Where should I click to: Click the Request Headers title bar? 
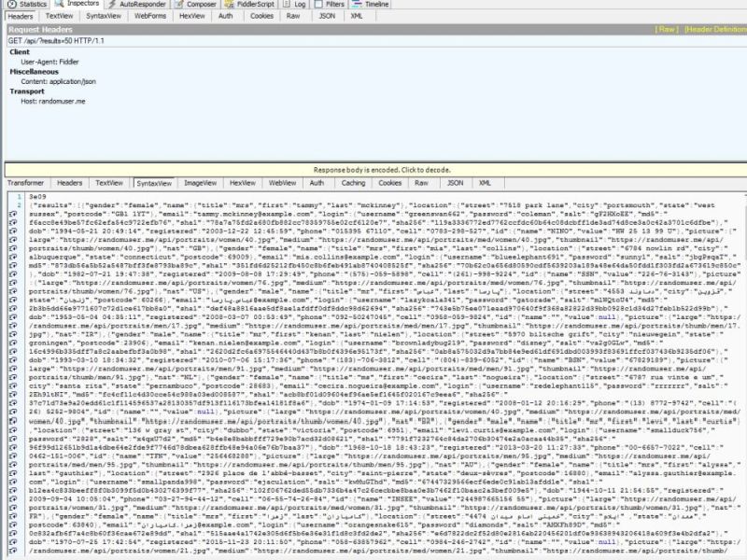click(375, 30)
